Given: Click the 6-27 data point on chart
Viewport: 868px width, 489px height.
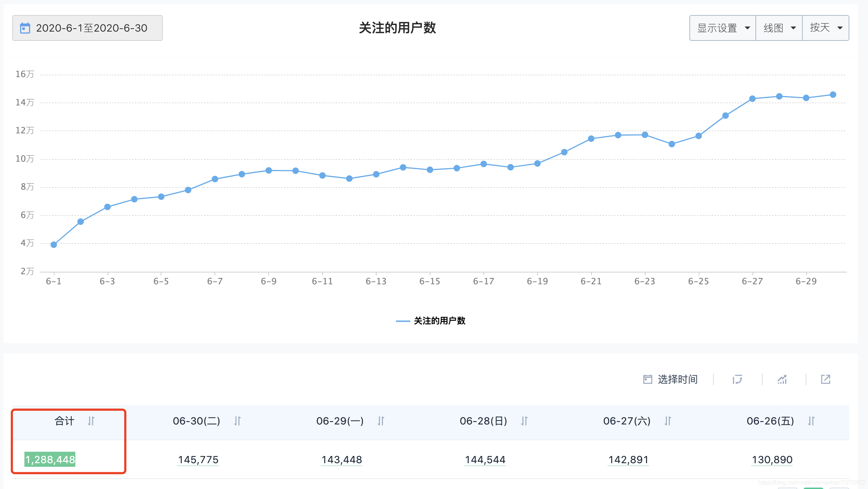Looking at the screenshot, I should 753,99.
